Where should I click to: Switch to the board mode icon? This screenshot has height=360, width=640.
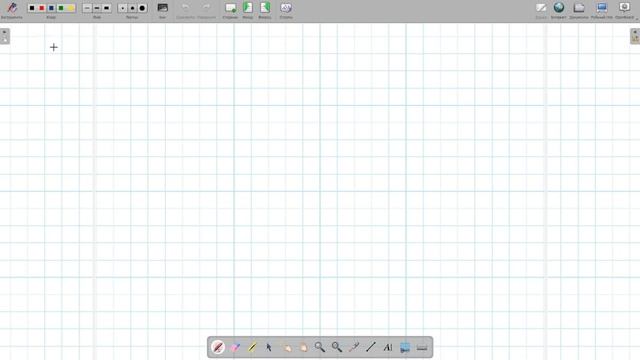point(541,8)
